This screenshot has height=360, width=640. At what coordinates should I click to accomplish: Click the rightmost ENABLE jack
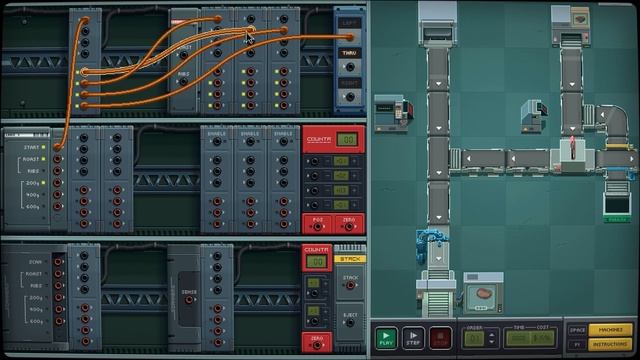click(283, 142)
